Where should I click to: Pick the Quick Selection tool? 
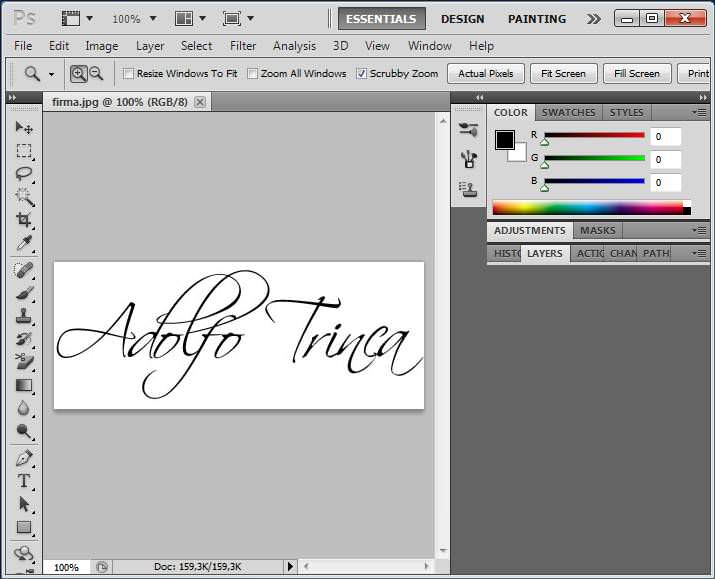[x=24, y=197]
